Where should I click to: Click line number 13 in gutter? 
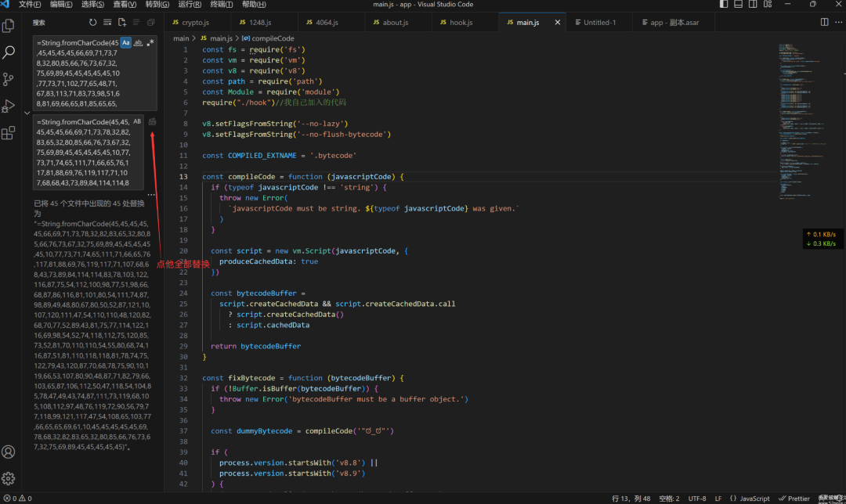coord(183,177)
